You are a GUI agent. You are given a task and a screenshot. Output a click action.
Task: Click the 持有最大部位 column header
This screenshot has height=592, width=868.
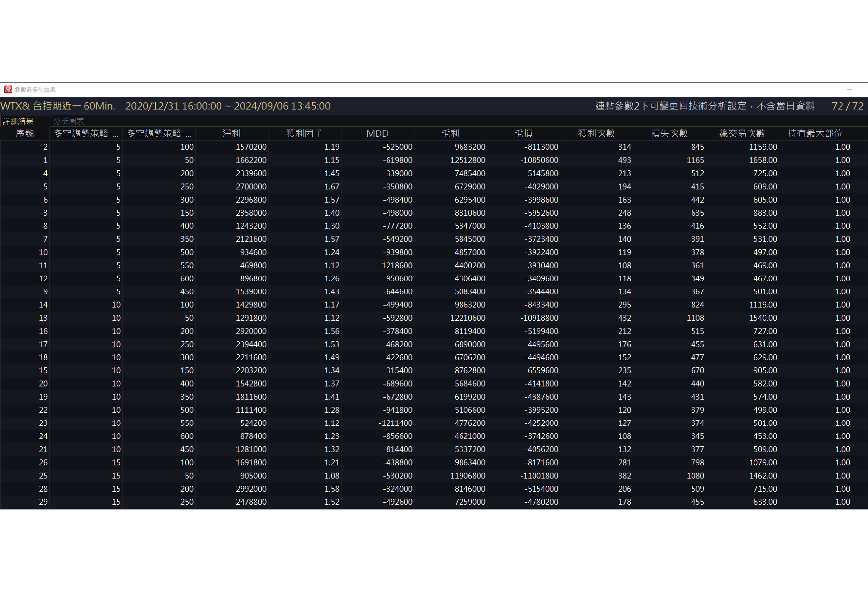(x=815, y=134)
